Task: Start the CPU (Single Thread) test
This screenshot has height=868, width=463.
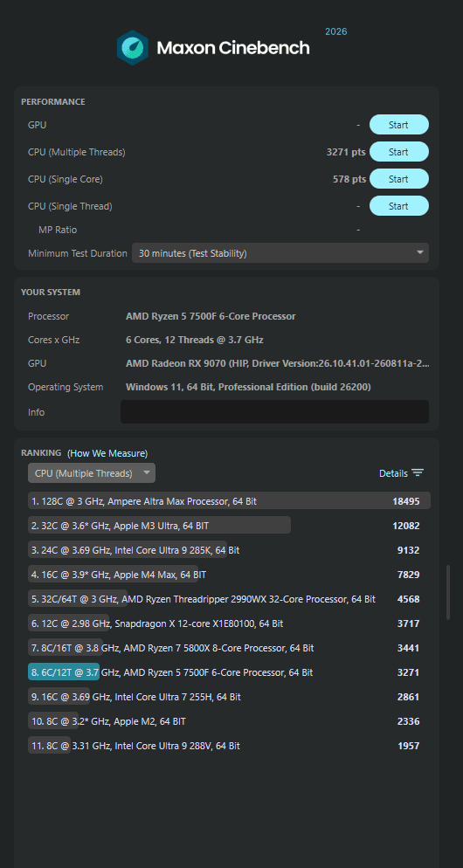Action: (398, 206)
